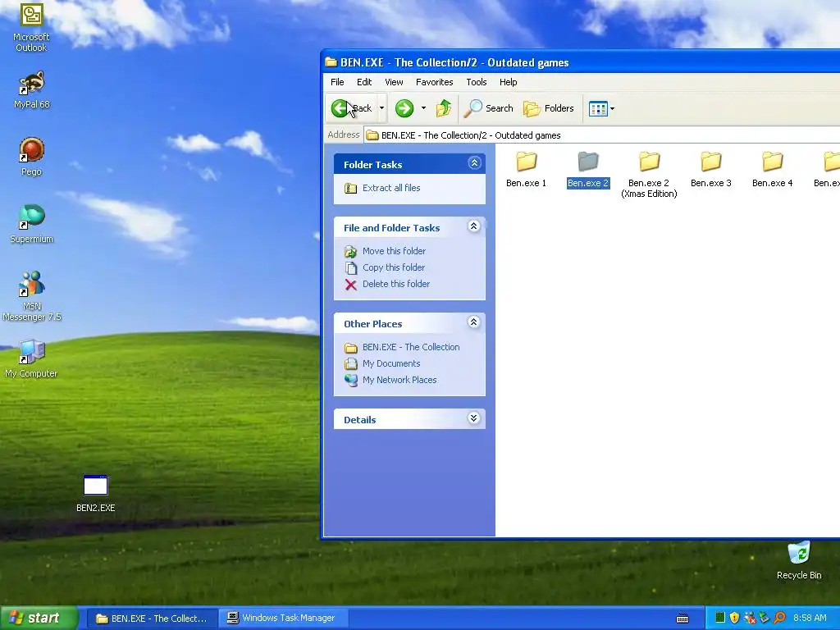
Task: Click the MyPal 68 desktop shortcut
Action: (32, 90)
